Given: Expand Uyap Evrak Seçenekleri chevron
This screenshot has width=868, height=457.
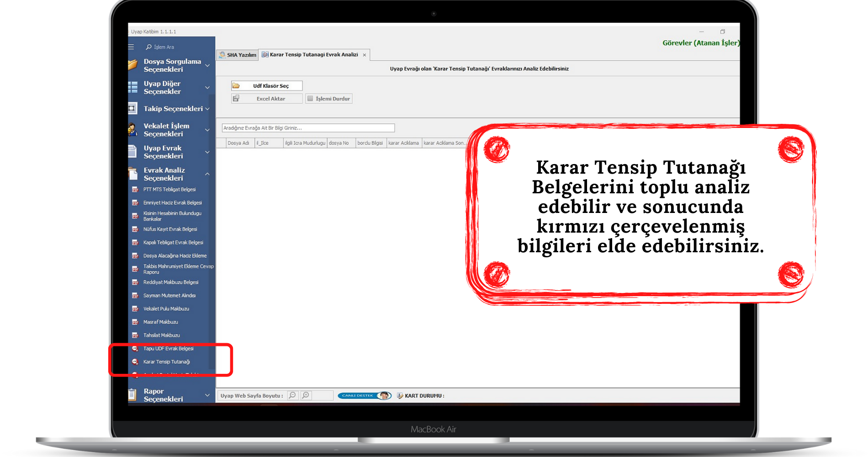Looking at the screenshot, I should coord(207,152).
